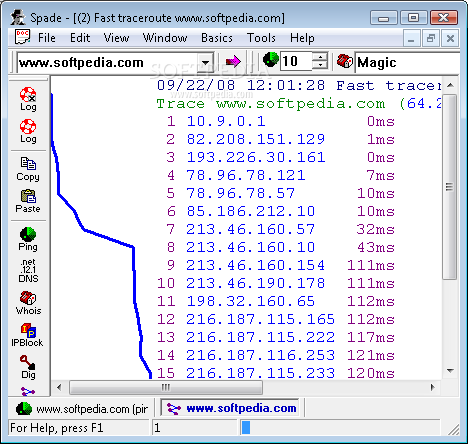Screen dimensions: 468x444
Task: Click the pink arrow go button
Action: 233,61
